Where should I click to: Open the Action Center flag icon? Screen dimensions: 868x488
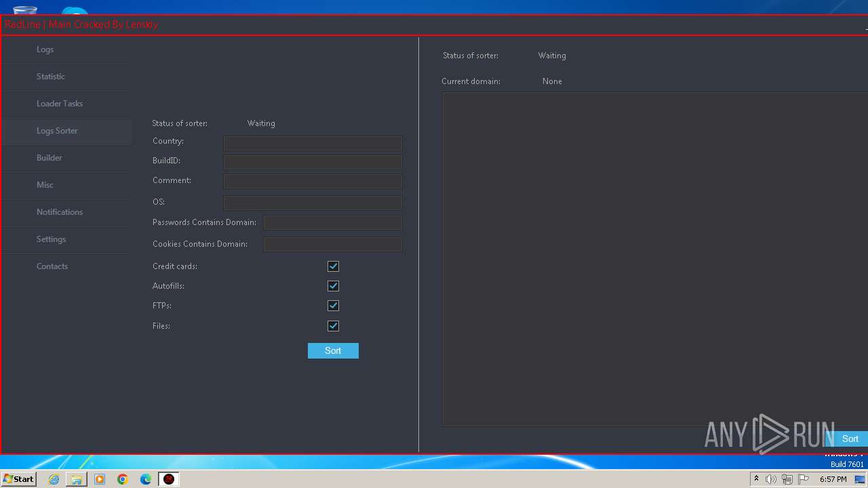[804, 479]
